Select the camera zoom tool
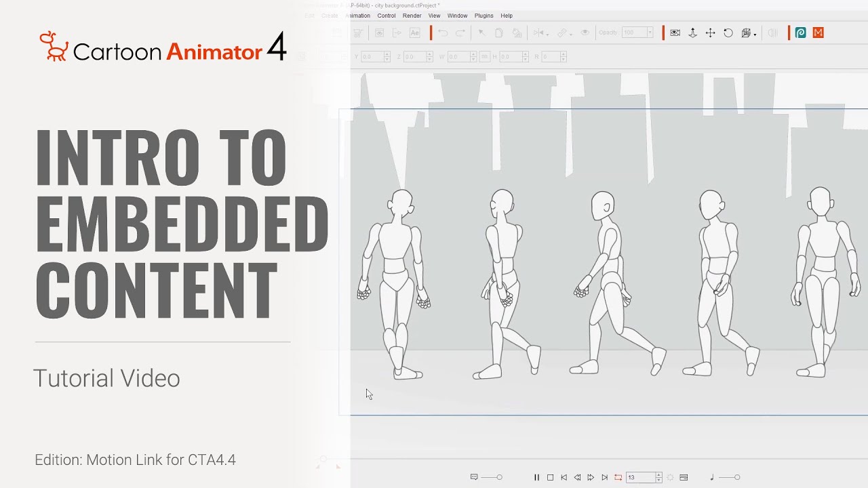 click(x=692, y=33)
